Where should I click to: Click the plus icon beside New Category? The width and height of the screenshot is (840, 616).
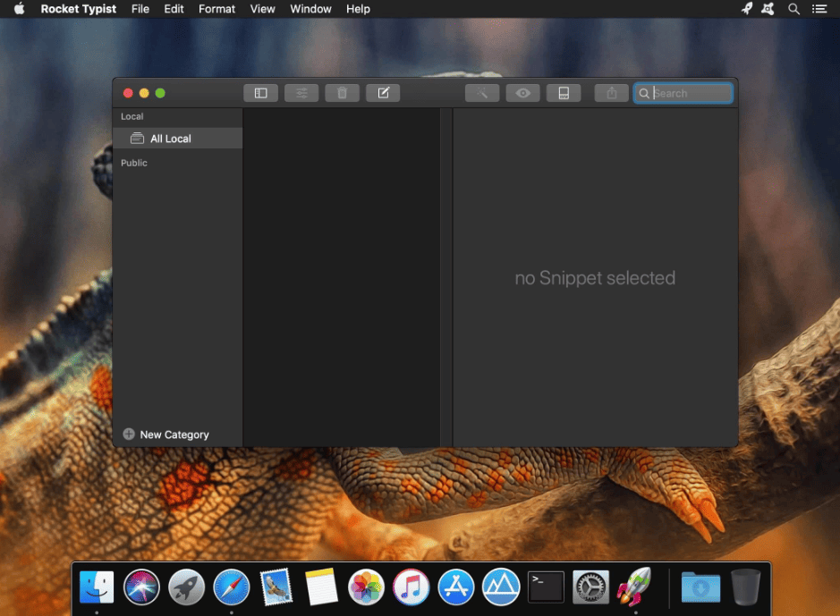click(x=129, y=434)
